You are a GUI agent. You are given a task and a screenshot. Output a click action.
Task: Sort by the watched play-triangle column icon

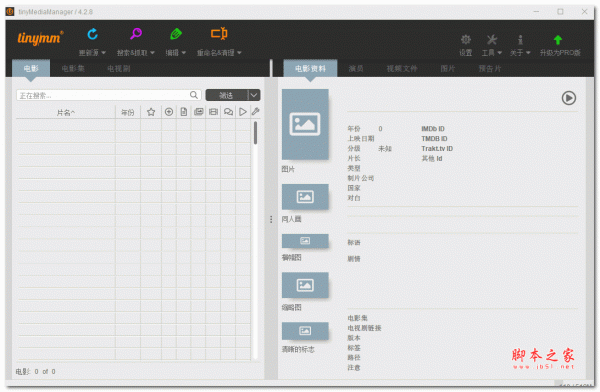(243, 112)
